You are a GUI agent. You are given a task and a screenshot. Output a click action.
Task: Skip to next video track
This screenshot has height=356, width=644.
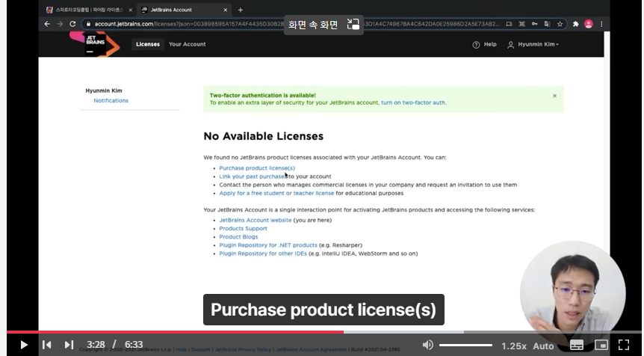(69, 345)
